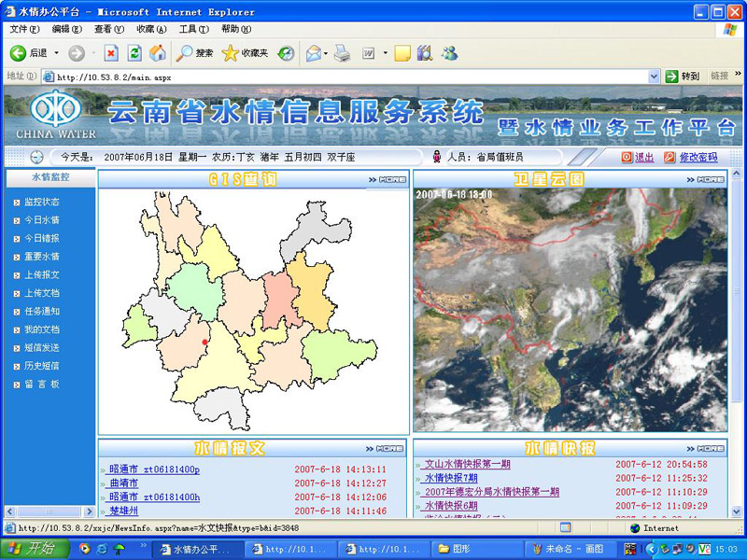Open the Messenger people icon
Screen dimensions: 747x560
click(449, 53)
